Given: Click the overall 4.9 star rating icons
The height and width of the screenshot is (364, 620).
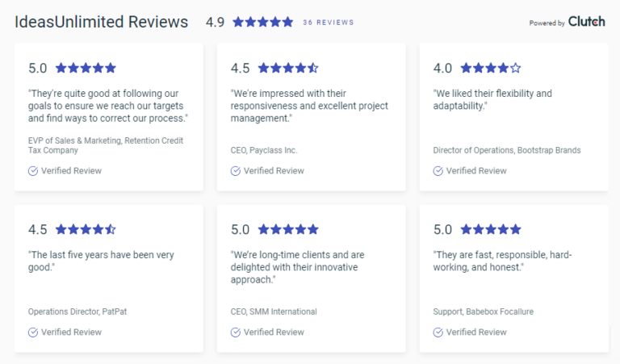Looking at the screenshot, I should [263, 22].
